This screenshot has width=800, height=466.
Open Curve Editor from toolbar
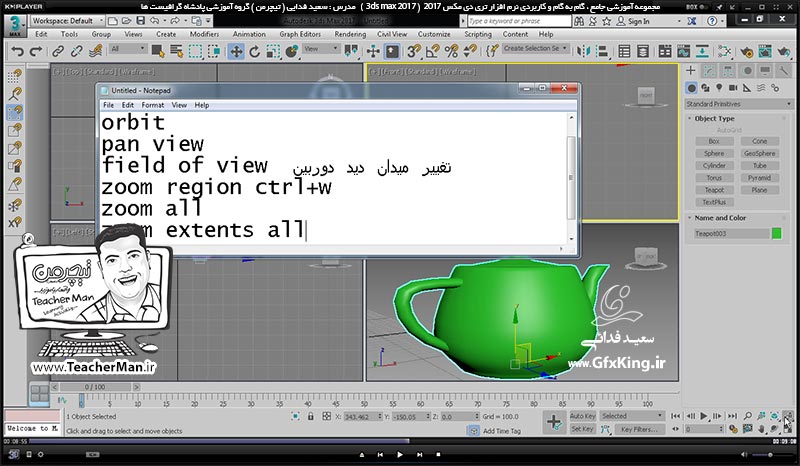(x=683, y=51)
